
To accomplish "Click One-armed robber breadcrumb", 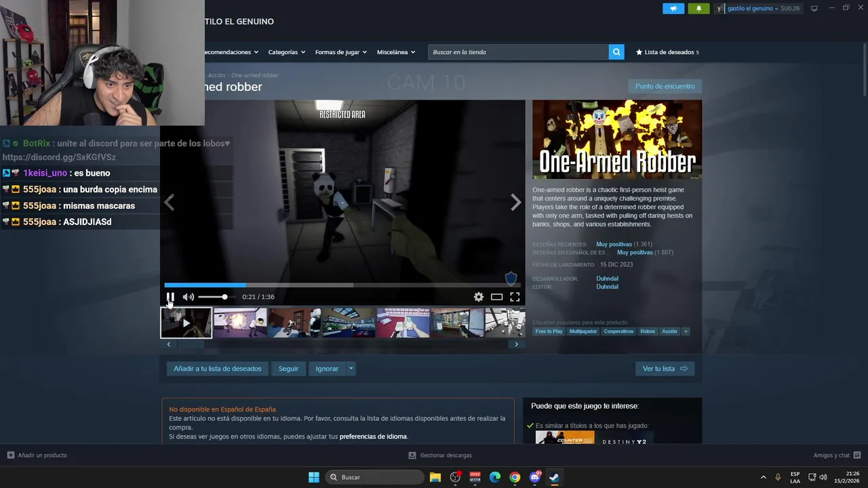I will click(x=255, y=75).
